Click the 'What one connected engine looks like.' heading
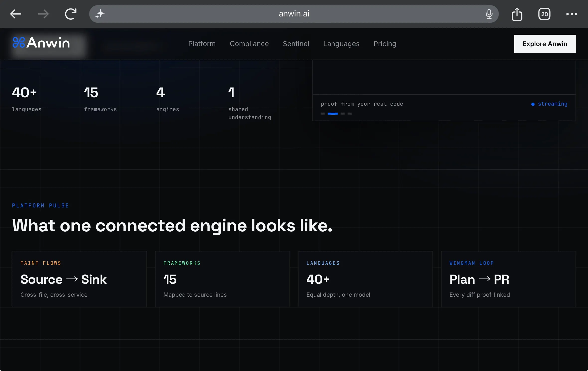Screen dimensions: 588x371 (172, 226)
